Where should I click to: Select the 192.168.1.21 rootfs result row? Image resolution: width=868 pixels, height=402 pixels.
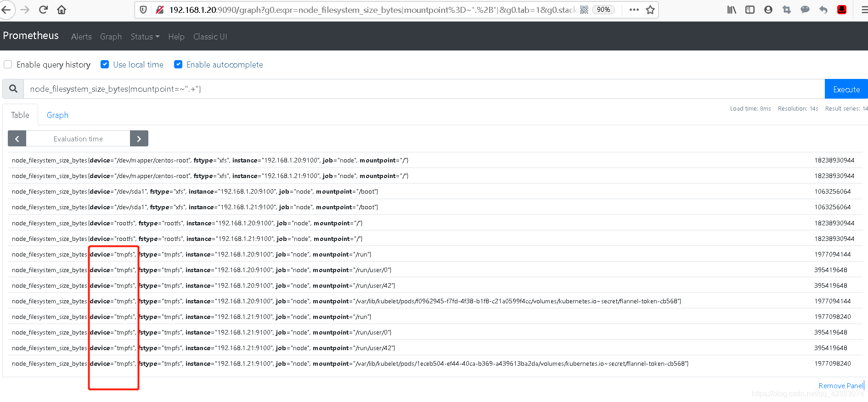[x=435, y=239]
